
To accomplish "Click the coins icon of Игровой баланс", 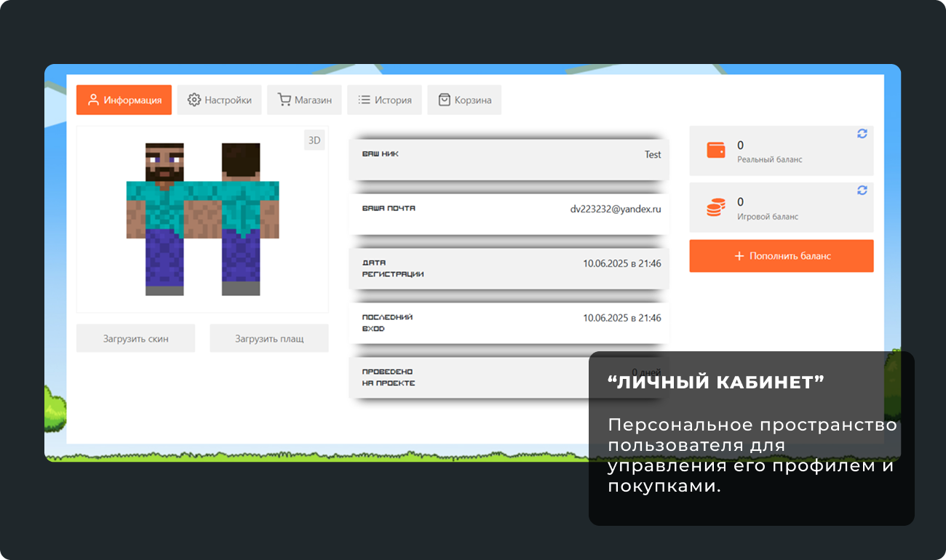I will click(716, 208).
